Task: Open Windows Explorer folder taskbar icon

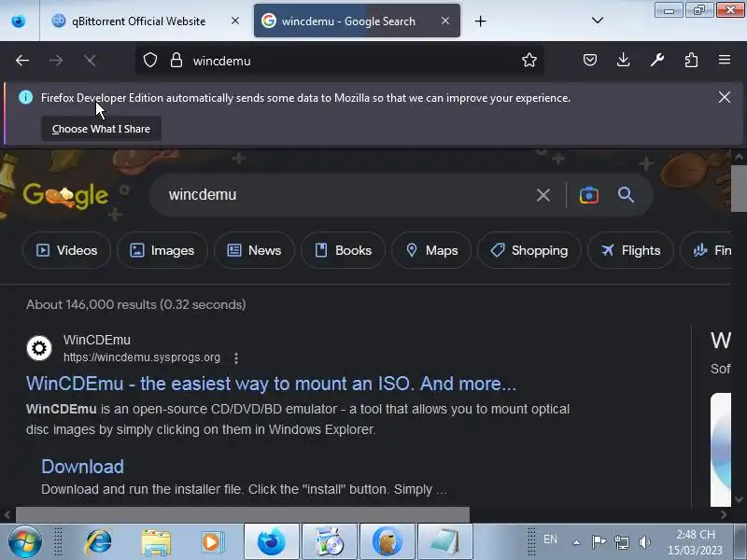Action: 156,542
